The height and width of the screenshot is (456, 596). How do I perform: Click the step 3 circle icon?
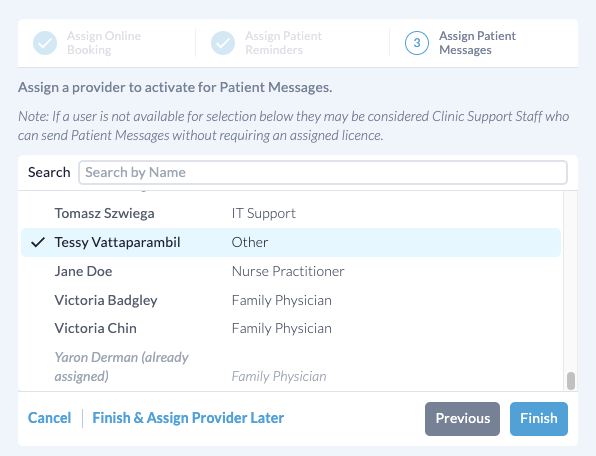point(417,43)
